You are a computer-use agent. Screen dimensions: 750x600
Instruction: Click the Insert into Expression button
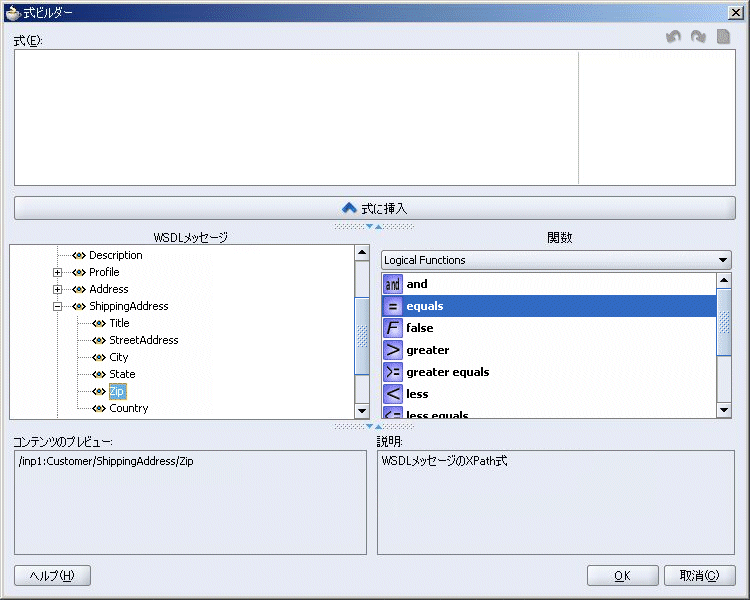click(x=375, y=208)
